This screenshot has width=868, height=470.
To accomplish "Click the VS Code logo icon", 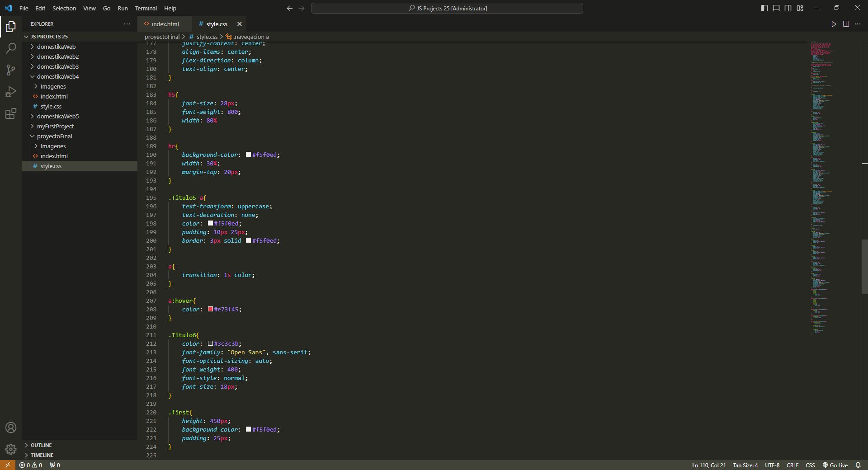I will click(8, 8).
